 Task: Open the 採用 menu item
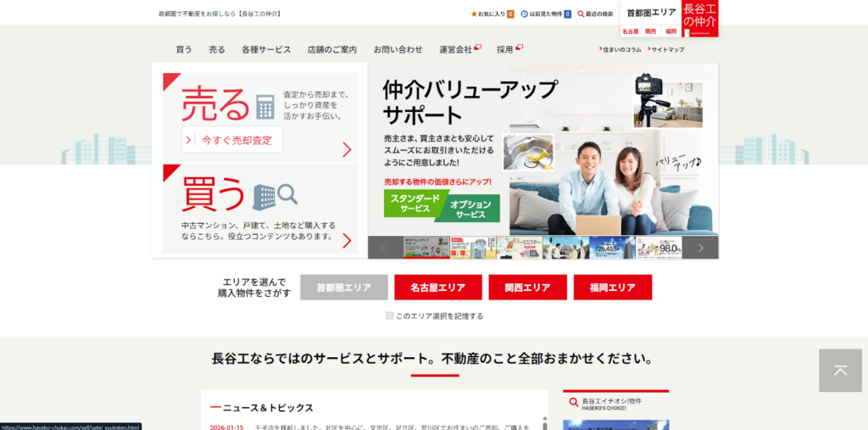pos(505,49)
